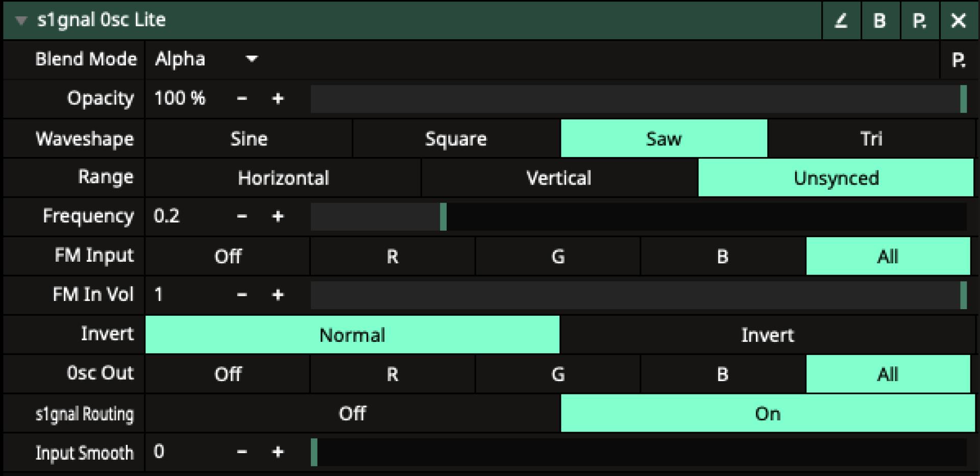Click the Frequency slider bar

coord(638,216)
